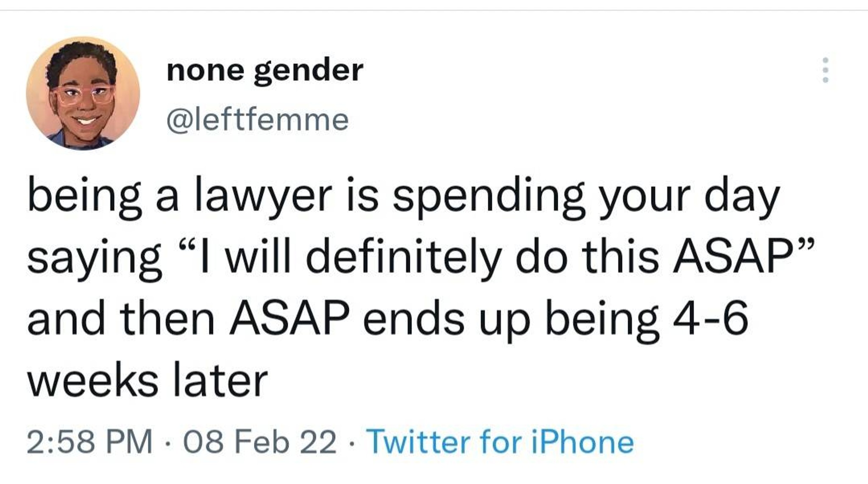Click the glasses on the avatar illustration
The height and width of the screenshot is (484, 868).
click(84, 94)
